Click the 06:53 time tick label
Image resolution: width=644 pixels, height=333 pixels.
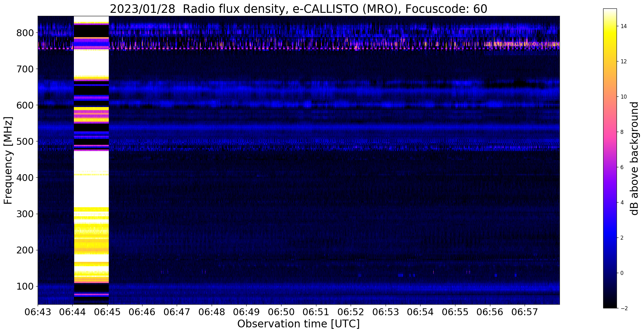pyautogui.click(x=386, y=312)
